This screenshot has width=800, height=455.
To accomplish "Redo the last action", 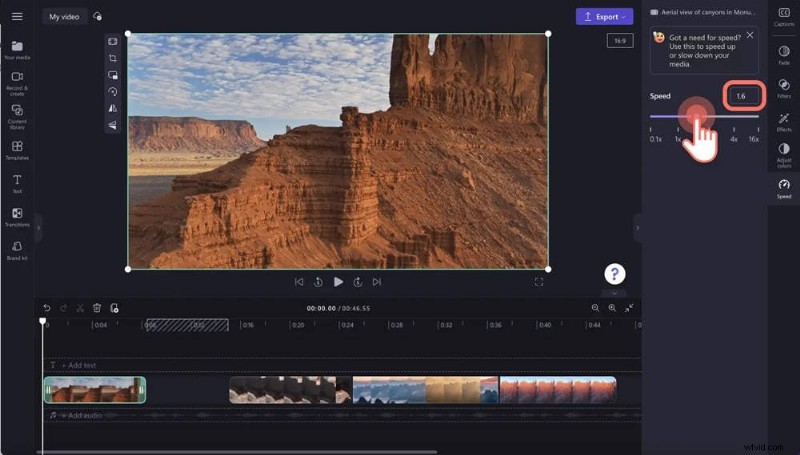I will coord(63,308).
